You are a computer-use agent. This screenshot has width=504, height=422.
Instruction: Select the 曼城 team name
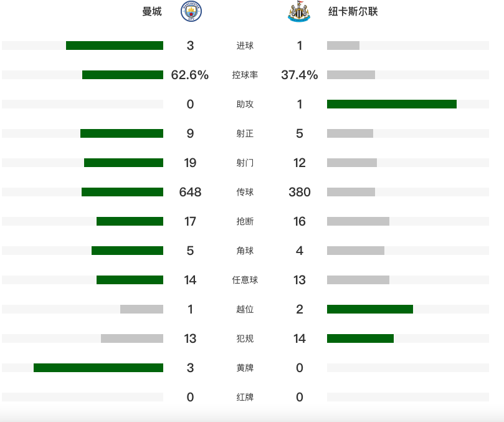click(x=152, y=11)
